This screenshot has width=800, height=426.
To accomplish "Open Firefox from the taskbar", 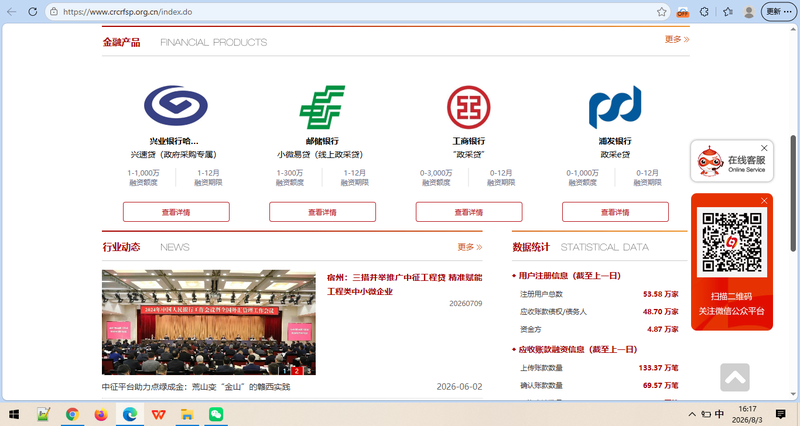I will 101,414.
